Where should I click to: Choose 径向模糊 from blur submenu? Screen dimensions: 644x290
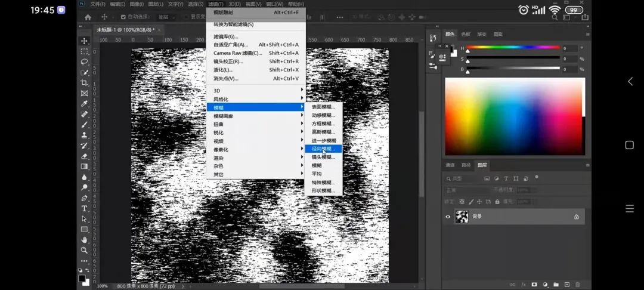click(x=323, y=149)
